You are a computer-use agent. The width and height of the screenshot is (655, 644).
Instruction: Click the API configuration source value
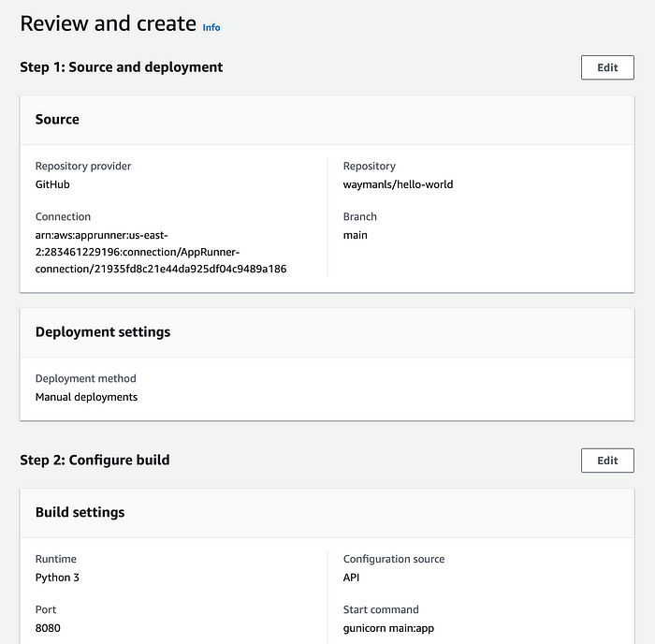351,578
